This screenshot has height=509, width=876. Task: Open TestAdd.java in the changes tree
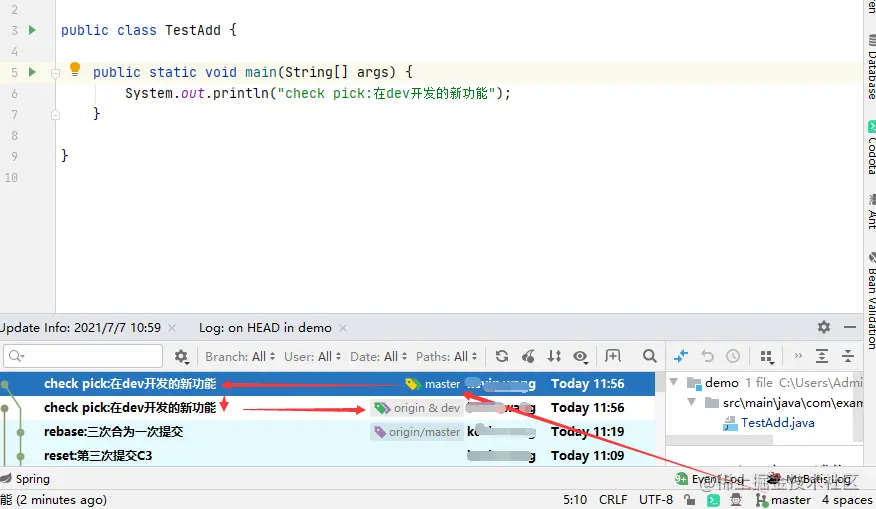click(x=777, y=423)
